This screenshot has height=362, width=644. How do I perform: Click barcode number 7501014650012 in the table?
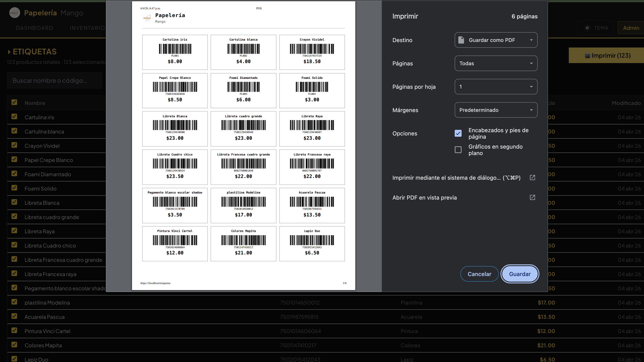pyautogui.click(x=300, y=303)
